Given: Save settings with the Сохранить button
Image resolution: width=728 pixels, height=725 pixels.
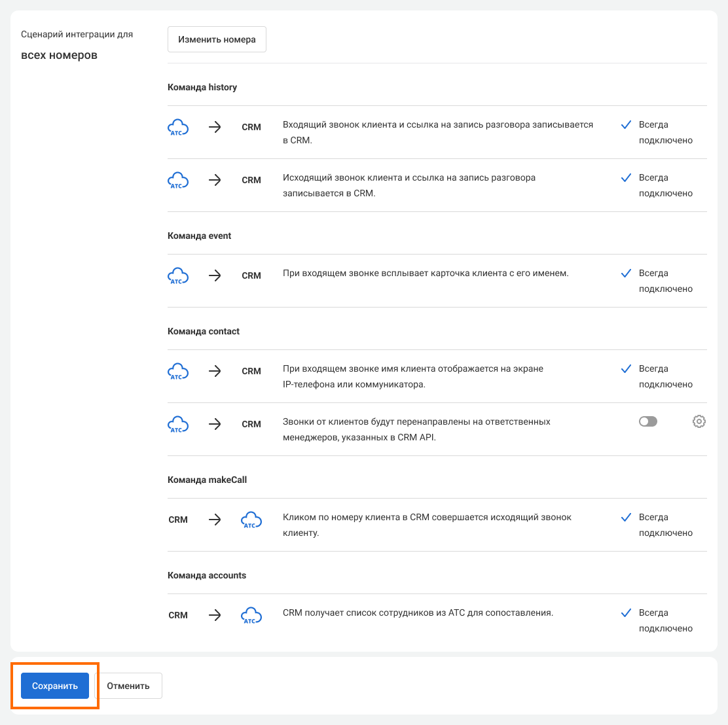Looking at the screenshot, I should [x=55, y=686].
